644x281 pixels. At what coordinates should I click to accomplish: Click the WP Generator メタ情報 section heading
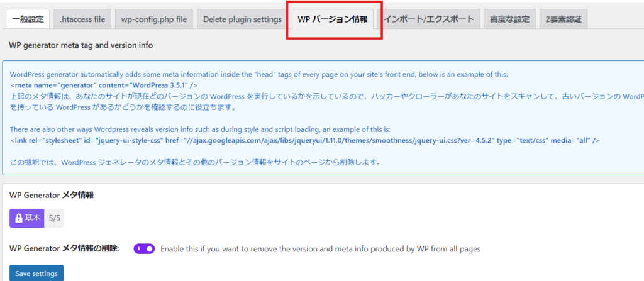click(52, 195)
